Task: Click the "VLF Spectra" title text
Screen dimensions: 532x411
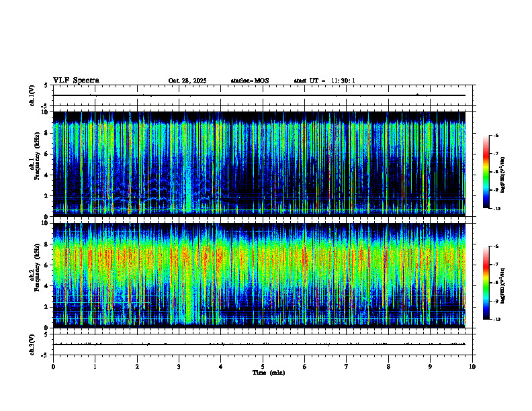Action: coord(76,81)
